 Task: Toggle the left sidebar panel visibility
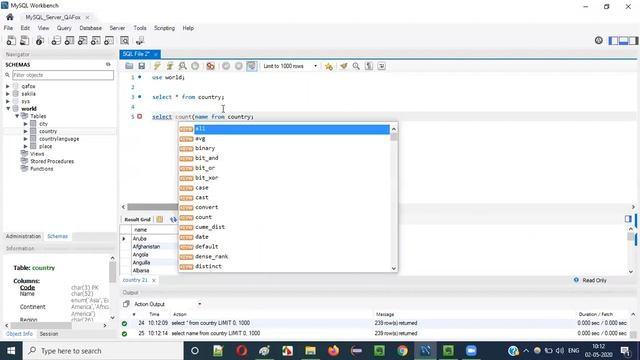[x=613, y=40]
